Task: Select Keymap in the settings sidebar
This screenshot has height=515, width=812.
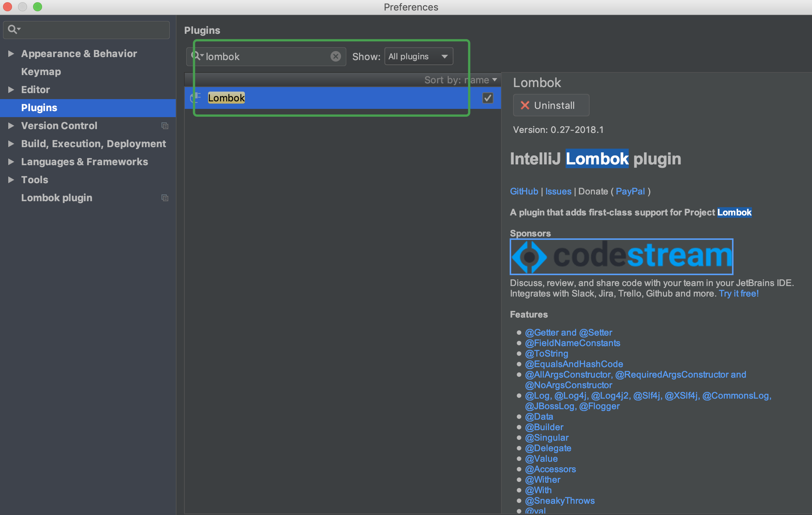Action: pyautogui.click(x=41, y=72)
